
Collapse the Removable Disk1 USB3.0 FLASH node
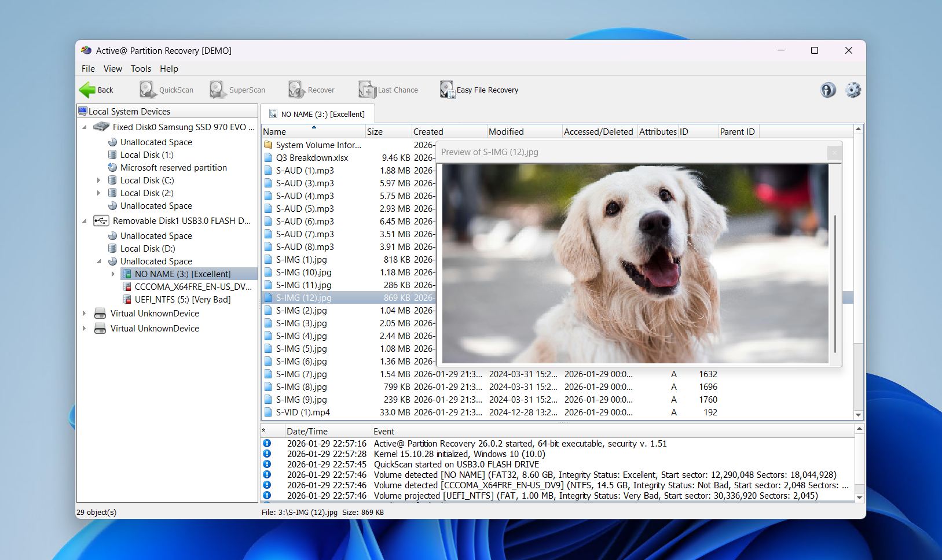click(85, 221)
